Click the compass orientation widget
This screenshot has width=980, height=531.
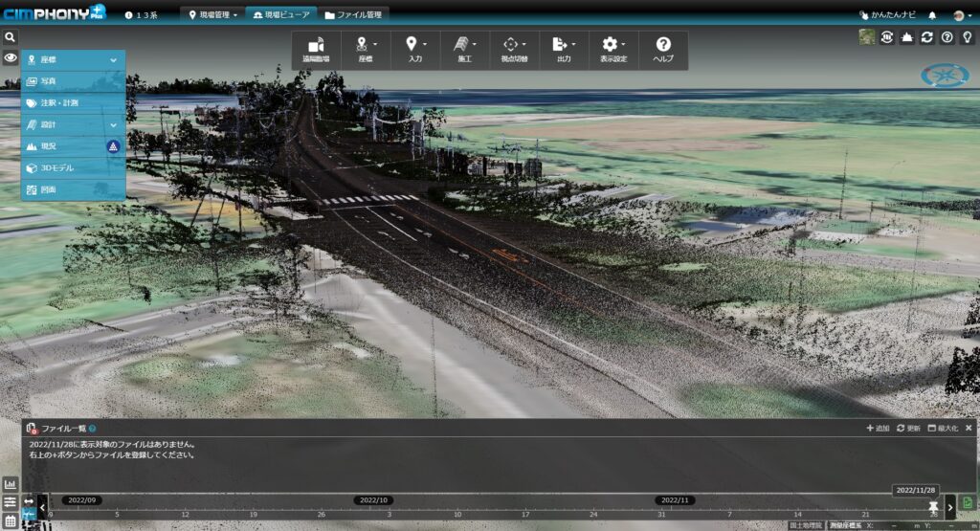pos(945,76)
